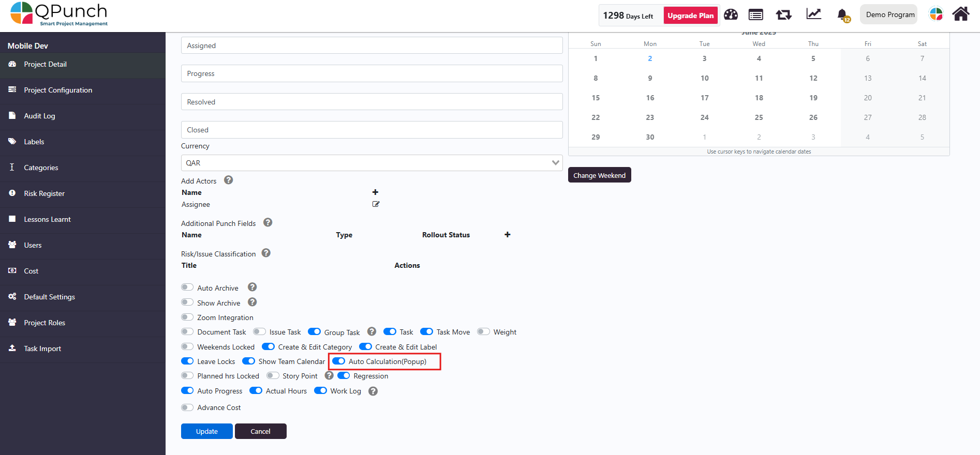Enable the Advance Cost switch
This screenshot has width=980, height=455.
click(187, 407)
